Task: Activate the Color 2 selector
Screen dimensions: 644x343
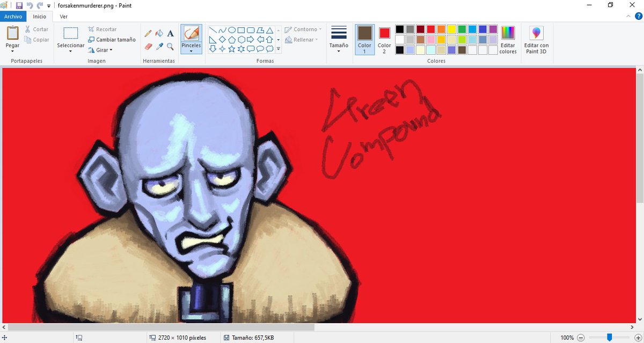Action: [x=384, y=39]
